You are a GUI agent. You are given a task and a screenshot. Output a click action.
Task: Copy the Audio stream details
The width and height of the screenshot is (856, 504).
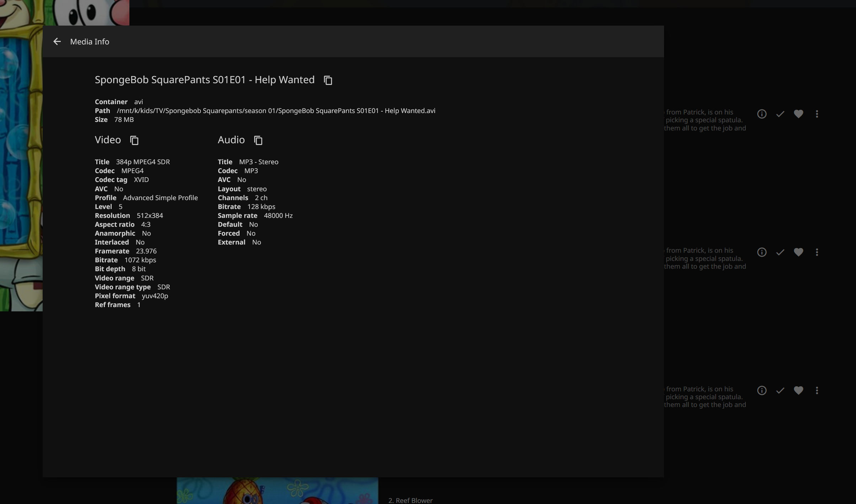point(258,140)
